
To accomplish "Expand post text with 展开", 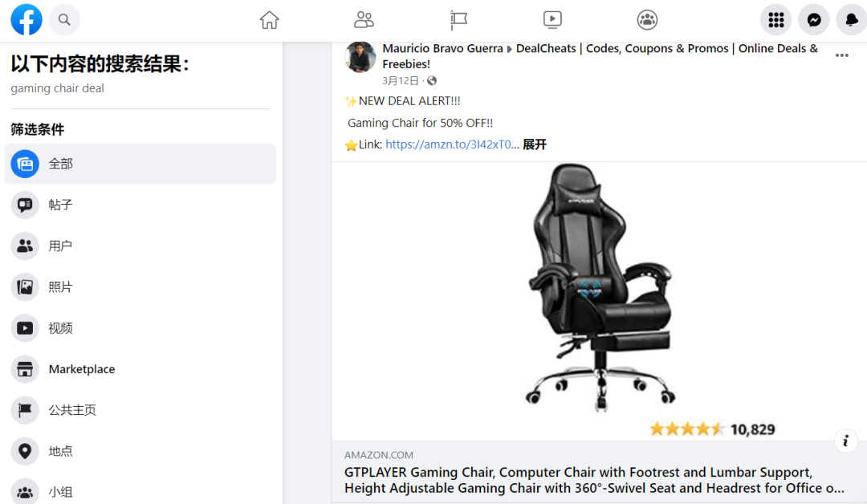I will [535, 144].
